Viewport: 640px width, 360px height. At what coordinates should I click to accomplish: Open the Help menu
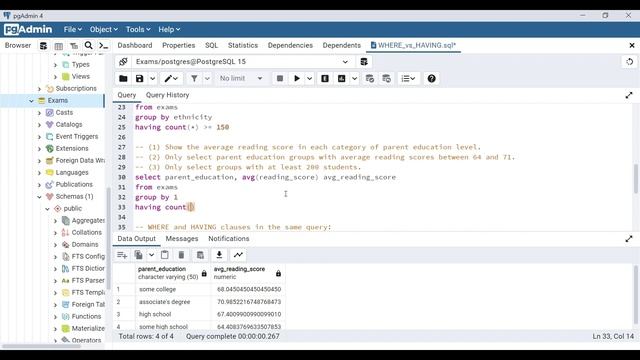coord(169,29)
